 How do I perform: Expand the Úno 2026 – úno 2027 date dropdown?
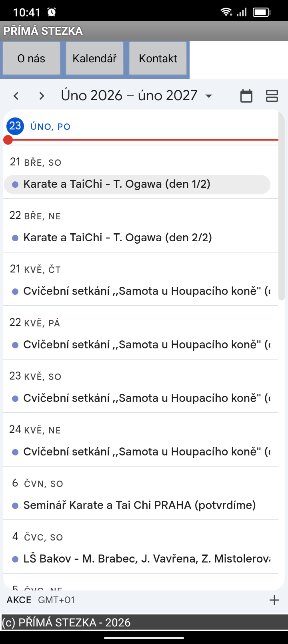[209, 96]
